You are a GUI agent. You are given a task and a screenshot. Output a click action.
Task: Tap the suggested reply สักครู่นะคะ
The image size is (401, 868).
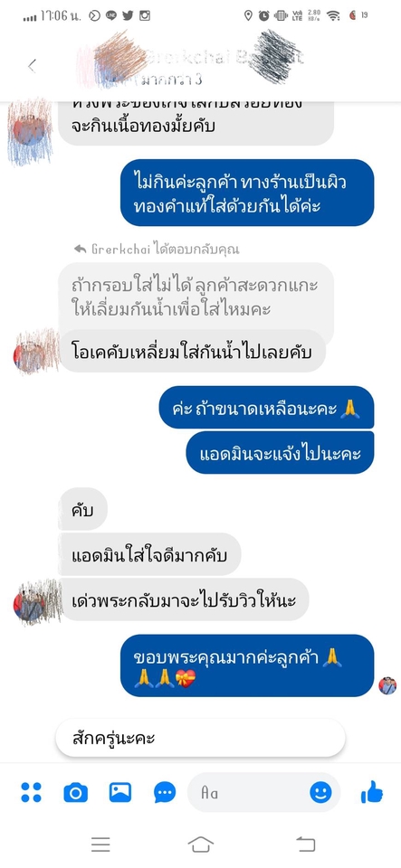(201, 738)
